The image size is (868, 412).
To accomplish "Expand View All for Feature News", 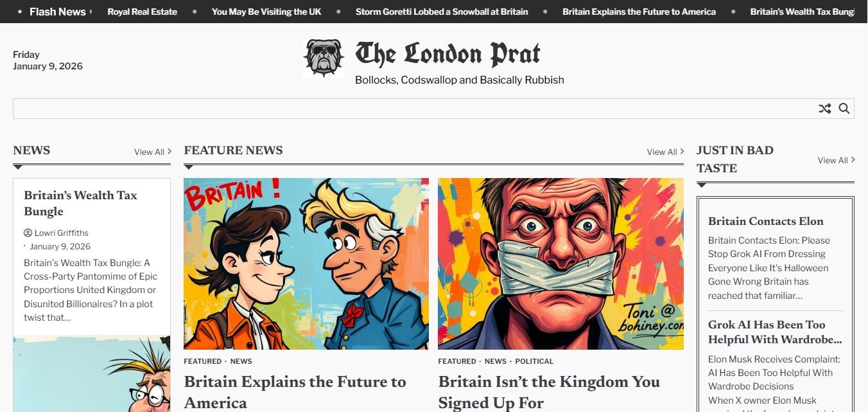I will click(x=666, y=152).
